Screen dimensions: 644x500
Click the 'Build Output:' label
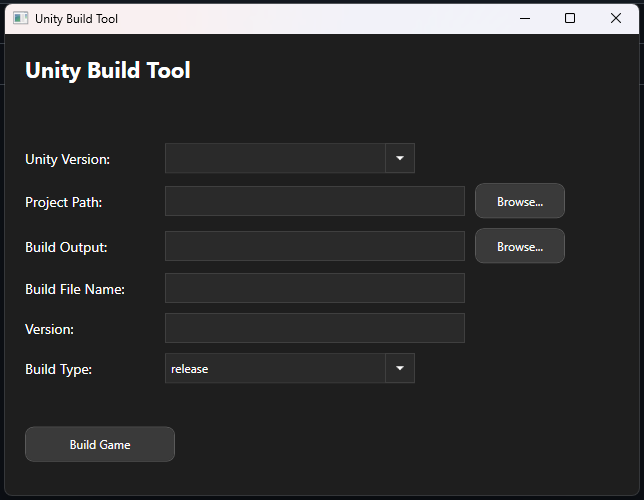click(x=66, y=247)
